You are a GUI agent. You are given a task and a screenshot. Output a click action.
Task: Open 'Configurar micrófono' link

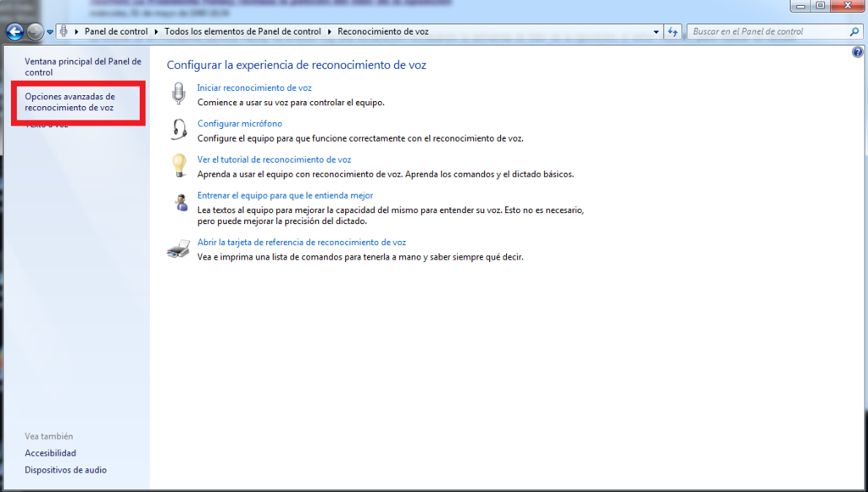240,124
